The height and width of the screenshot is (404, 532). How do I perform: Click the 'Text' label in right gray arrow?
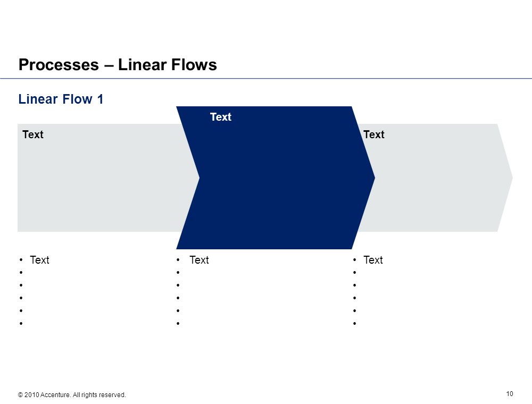374,134
